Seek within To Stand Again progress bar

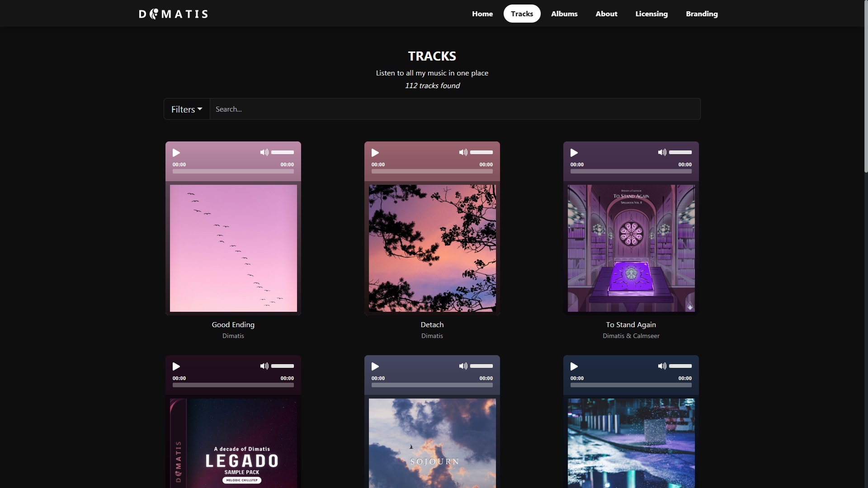click(631, 171)
